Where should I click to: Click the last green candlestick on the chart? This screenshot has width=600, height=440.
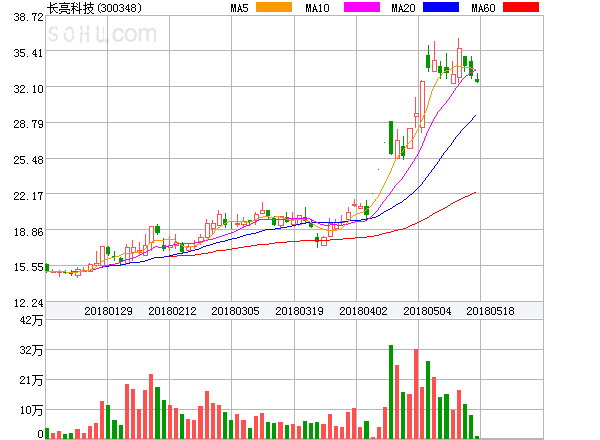coord(477,80)
